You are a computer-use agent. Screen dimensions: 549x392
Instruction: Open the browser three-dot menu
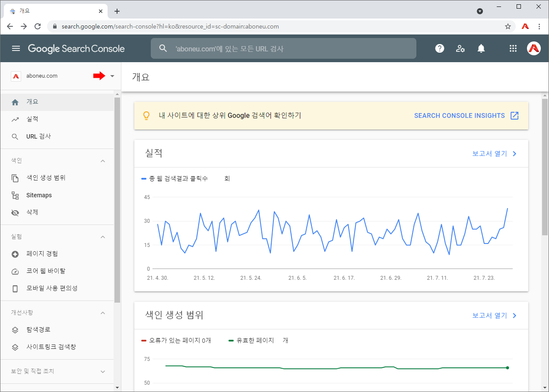(539, 26)
